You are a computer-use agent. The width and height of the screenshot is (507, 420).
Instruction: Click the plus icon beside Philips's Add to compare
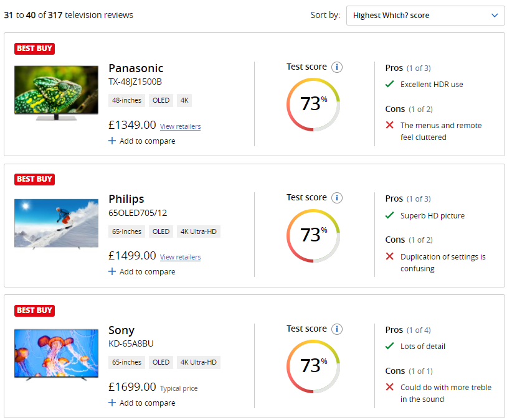tap(112, 272)
